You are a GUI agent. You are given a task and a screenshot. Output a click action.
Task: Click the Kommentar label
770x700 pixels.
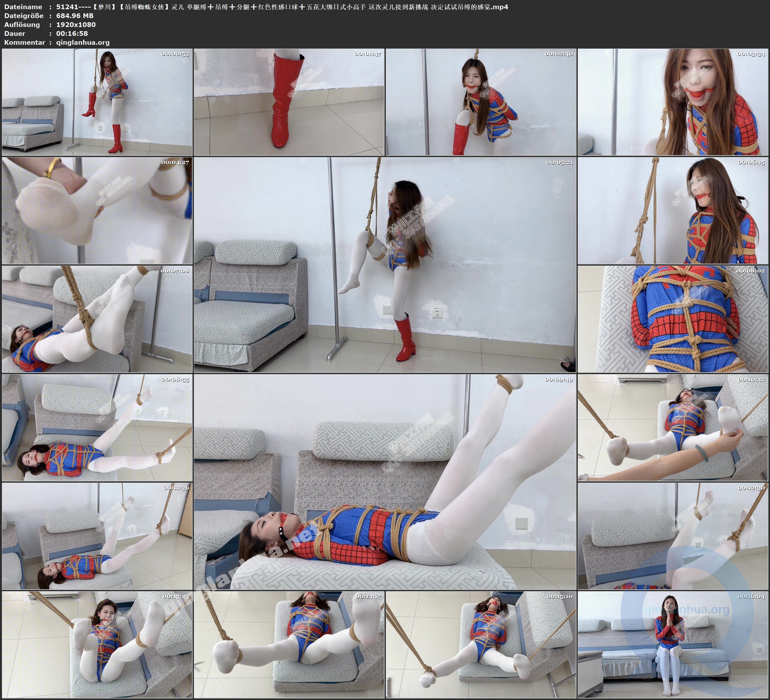24,43
